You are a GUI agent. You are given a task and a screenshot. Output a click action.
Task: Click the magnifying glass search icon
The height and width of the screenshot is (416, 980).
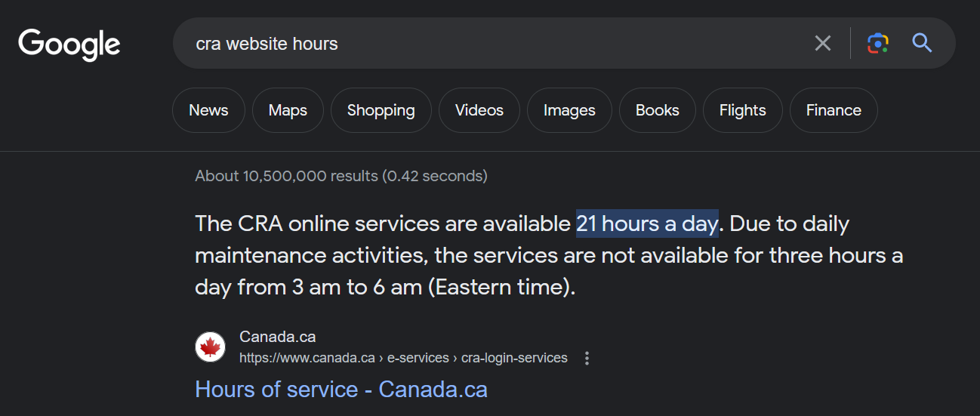[x=922, y=43]
